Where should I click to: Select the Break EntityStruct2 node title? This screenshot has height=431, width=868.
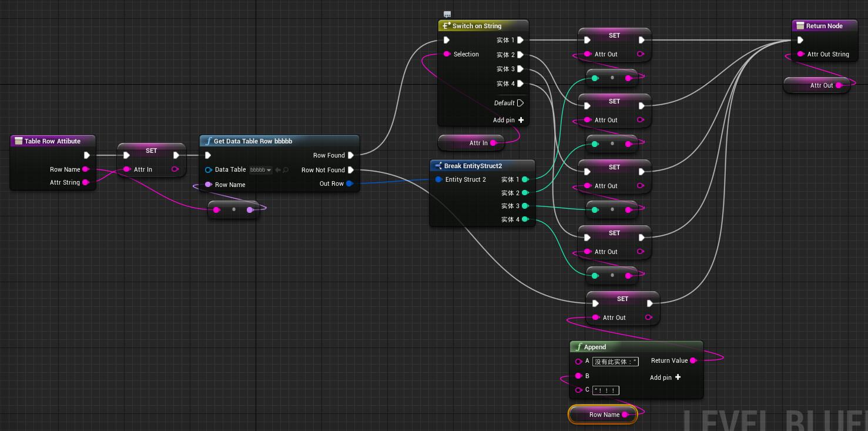coord(473,166)
